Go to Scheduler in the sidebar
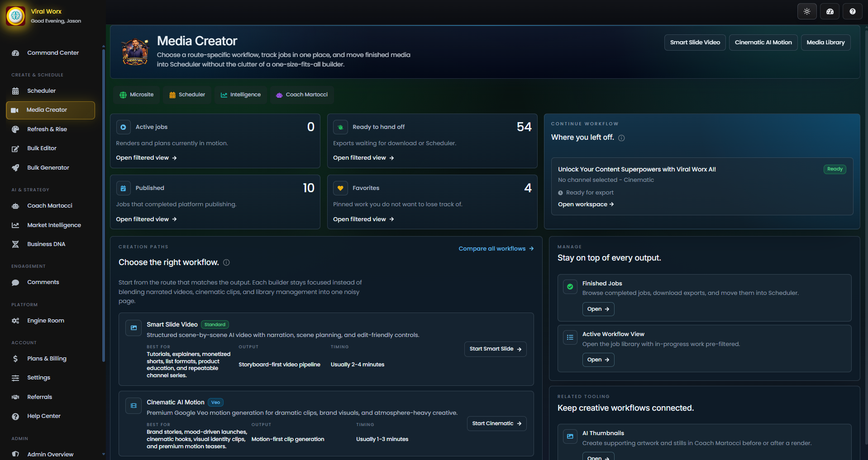 51,91
